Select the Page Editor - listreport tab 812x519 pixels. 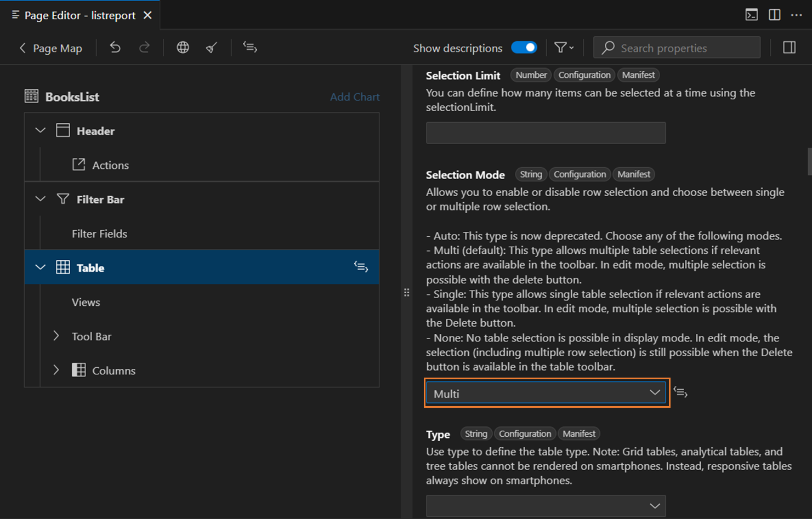click(80, 15)
